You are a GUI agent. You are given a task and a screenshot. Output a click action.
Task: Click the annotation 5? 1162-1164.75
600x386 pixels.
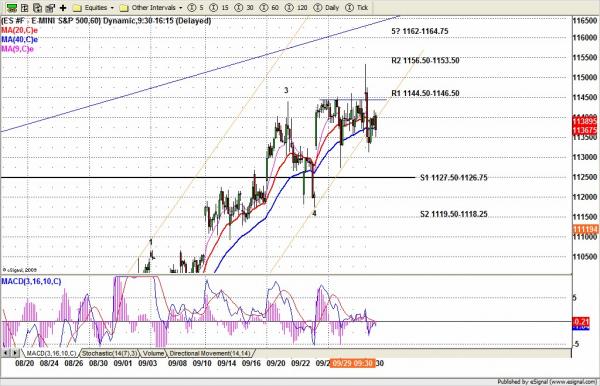coord(420,31)
